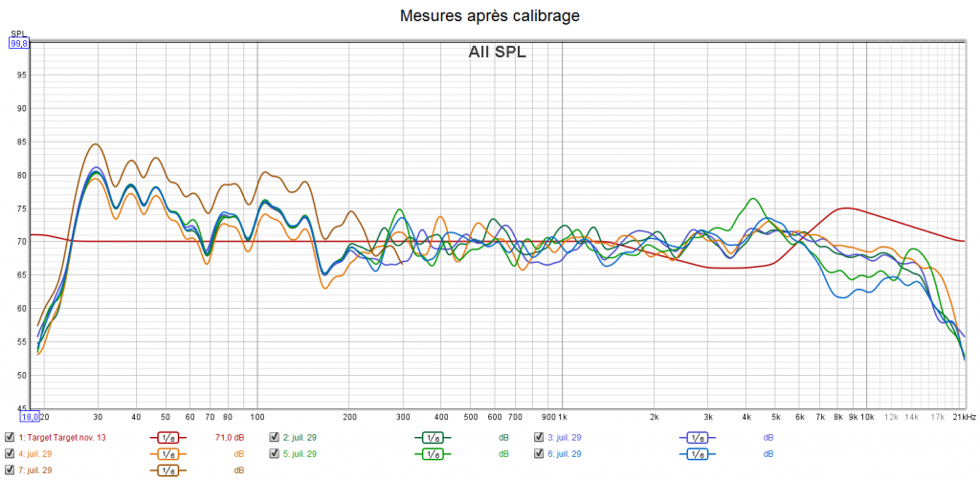Click the 'Mesures après calibrage' heading
980x480 pixels.
(490, 15)
